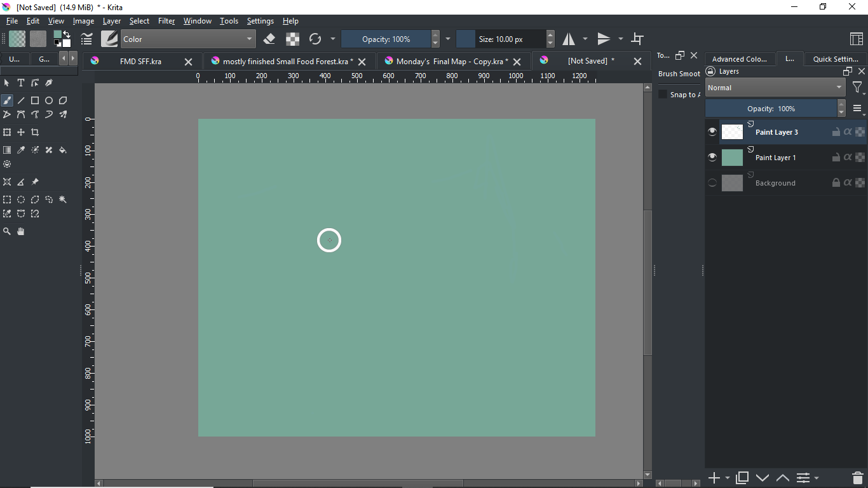Click the foreground color swatch
The width and height of the screenshot is (868, 488).
tap(58, 35)
